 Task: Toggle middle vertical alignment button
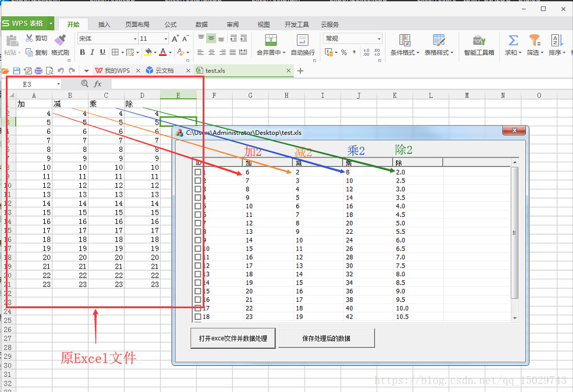tap(211, 38)
